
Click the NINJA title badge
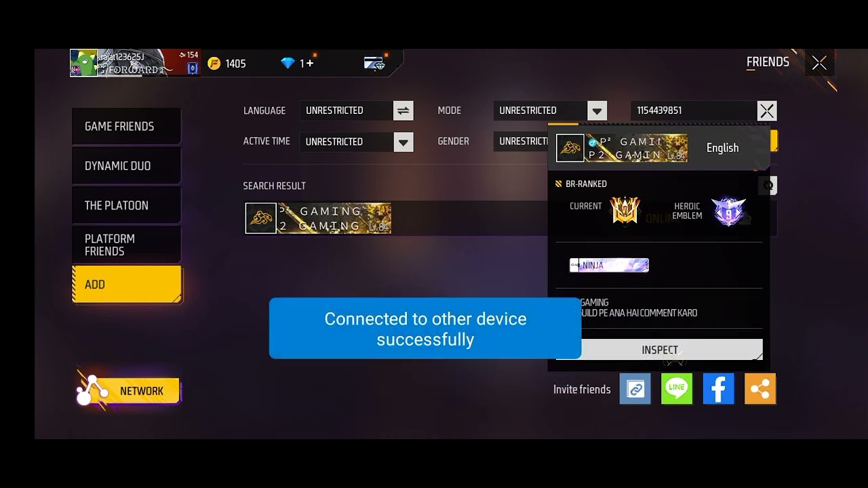coord(609,265)
